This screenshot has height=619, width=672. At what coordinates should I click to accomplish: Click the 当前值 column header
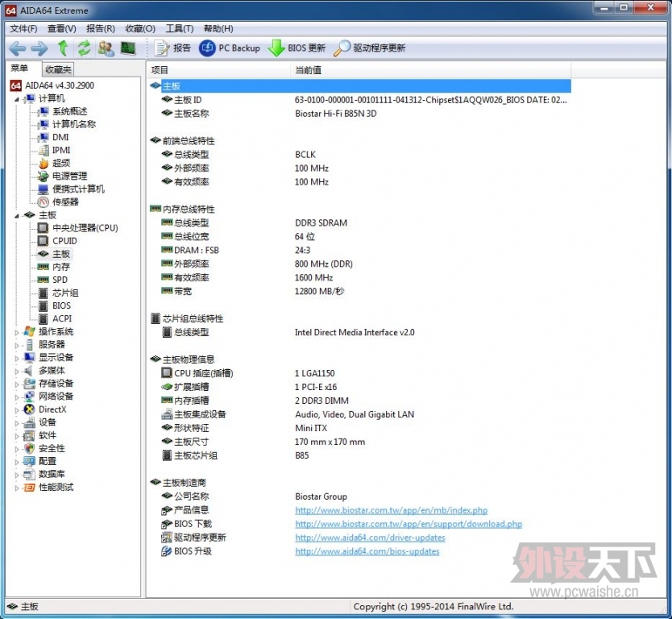coord(431,70)
